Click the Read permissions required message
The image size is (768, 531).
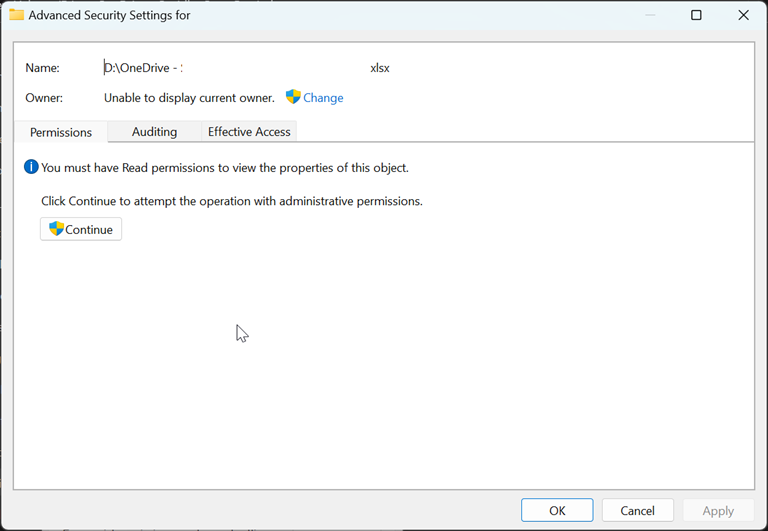coord(224,168)
